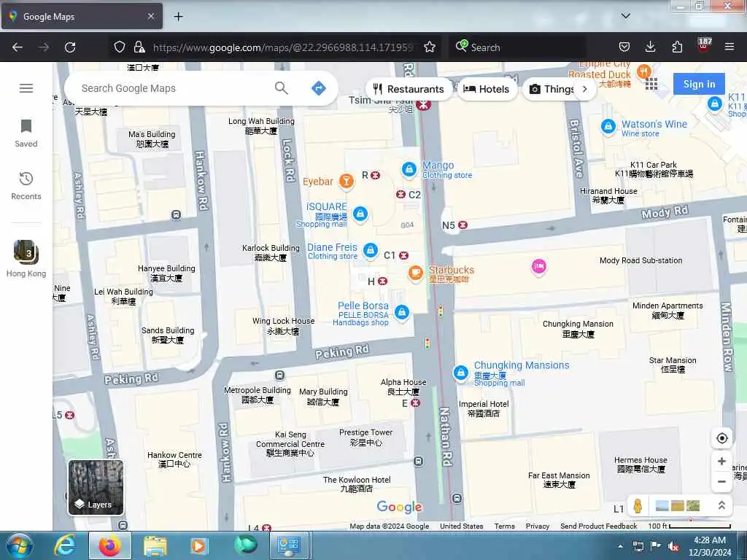Click the Empire City Roasted Duck pin
This screenshot has width=747, height=560.
643,71
